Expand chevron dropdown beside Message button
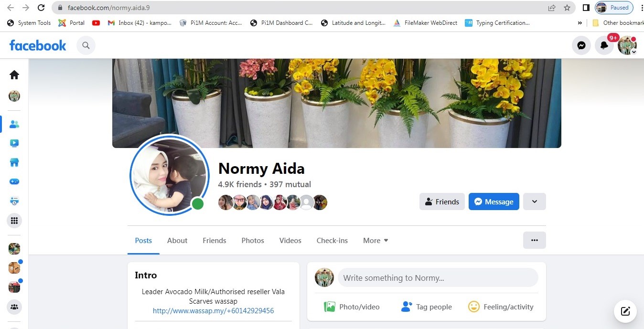The width and height of the screenshot is (644, 329). pos(534,202)
